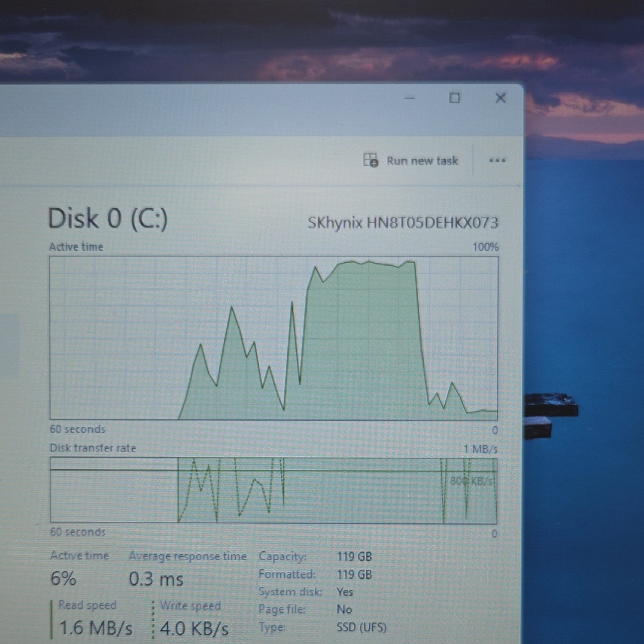Click the Page file: label

[x=282, y=609]
